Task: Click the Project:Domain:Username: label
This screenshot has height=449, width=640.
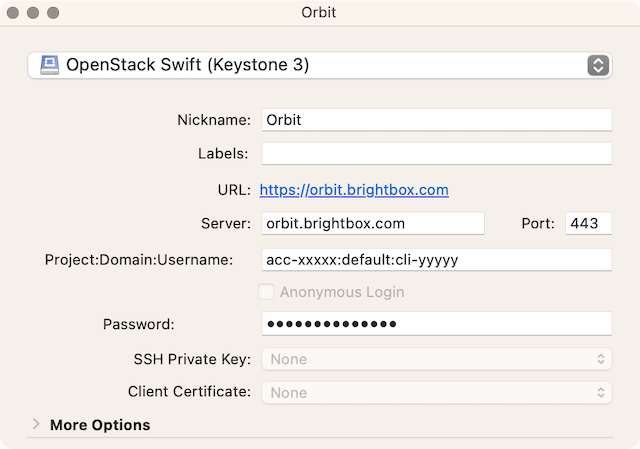Action: pos(139,260)
